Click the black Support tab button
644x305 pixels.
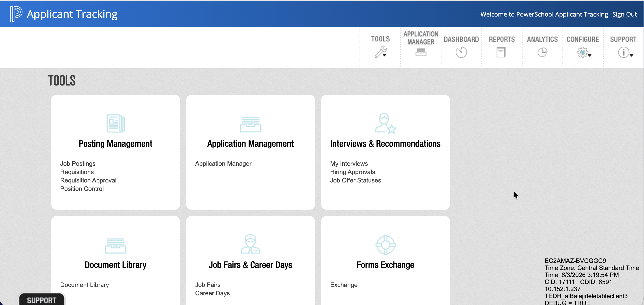[41, 299]
